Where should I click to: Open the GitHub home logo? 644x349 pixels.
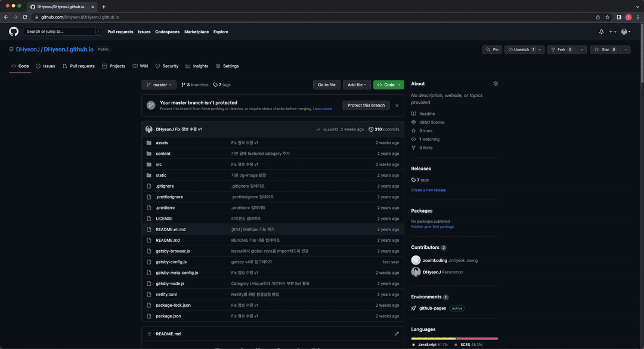point(14,32)
